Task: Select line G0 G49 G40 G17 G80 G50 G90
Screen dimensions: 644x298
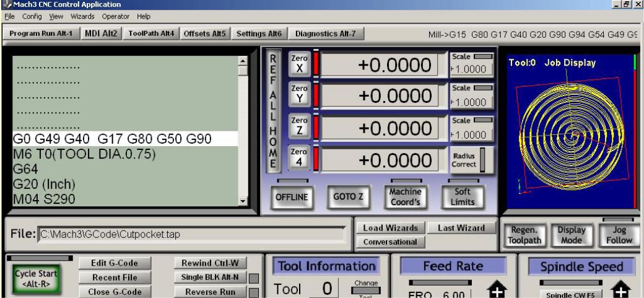Action: pyautogui.click(x=125, y=139)
